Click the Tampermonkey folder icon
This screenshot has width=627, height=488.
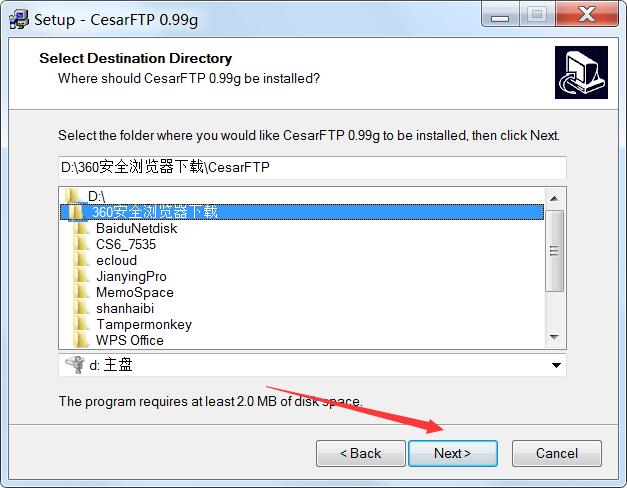81,324
